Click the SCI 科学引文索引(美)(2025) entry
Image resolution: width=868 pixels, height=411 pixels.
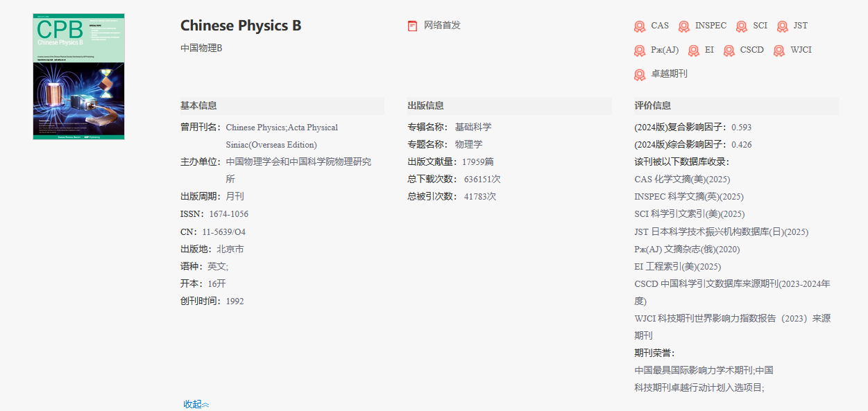(x=688, y=214)
